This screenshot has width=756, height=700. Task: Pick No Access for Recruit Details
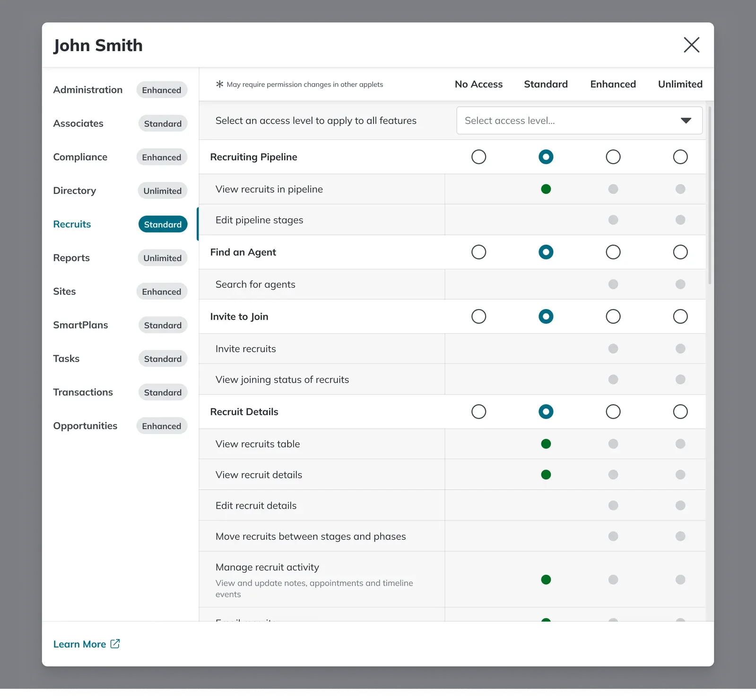pos(478,412)
